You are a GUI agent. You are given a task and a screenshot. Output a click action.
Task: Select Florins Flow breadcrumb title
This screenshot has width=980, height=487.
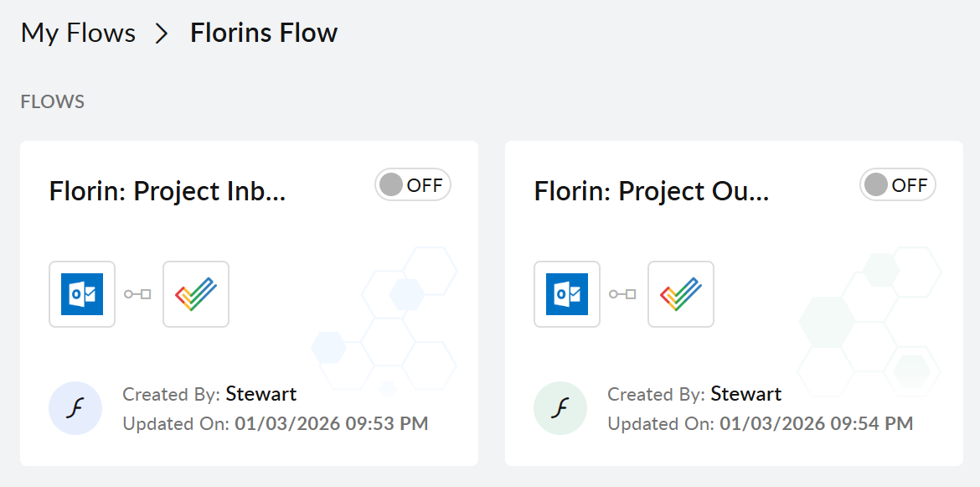click(x=264, y=33)
